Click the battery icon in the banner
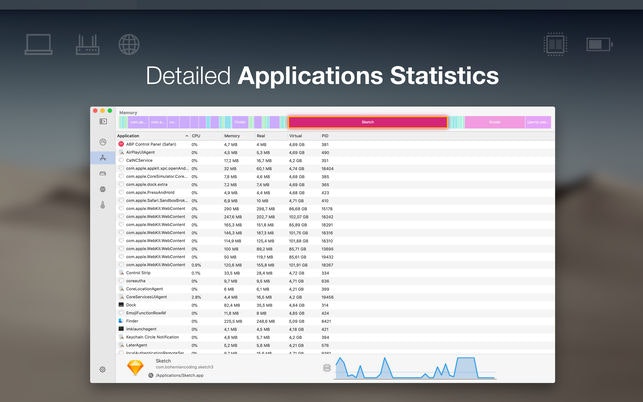Viewport: 643px width, 402px height. (x=599, y=44)
